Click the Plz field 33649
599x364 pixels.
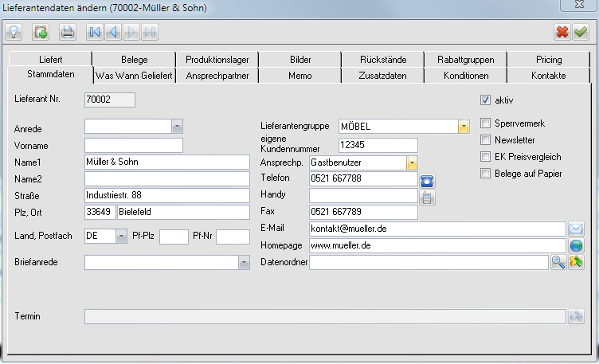[x=100, y=212]
